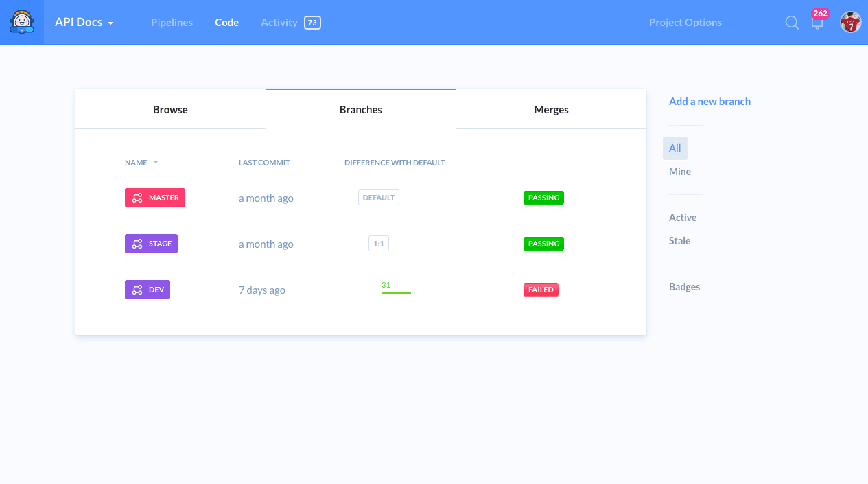The height and width of the screenshot is (484, 868).
Task: Click the DEV branch green difference bar
Action: pyautogui.click(x=396, y=292)
